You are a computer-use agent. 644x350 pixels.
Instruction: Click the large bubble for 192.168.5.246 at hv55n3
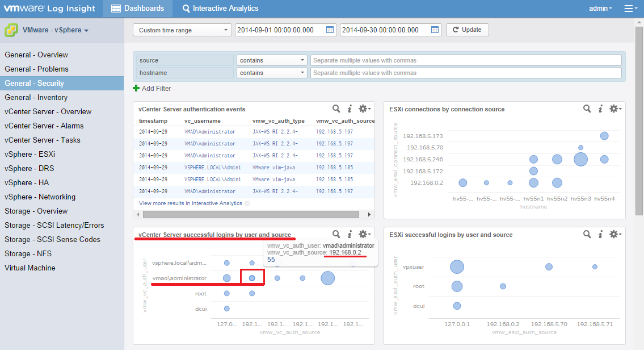tap(581, 159)
